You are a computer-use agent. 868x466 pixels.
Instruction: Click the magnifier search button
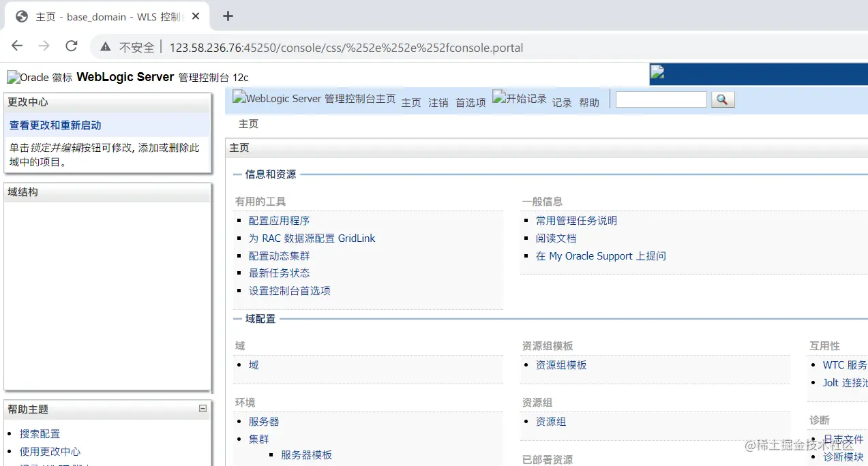[x=723, y=99]
